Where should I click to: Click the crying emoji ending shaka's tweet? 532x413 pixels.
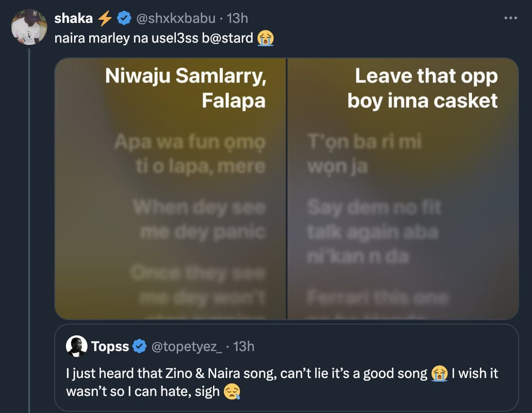[266, 39]
